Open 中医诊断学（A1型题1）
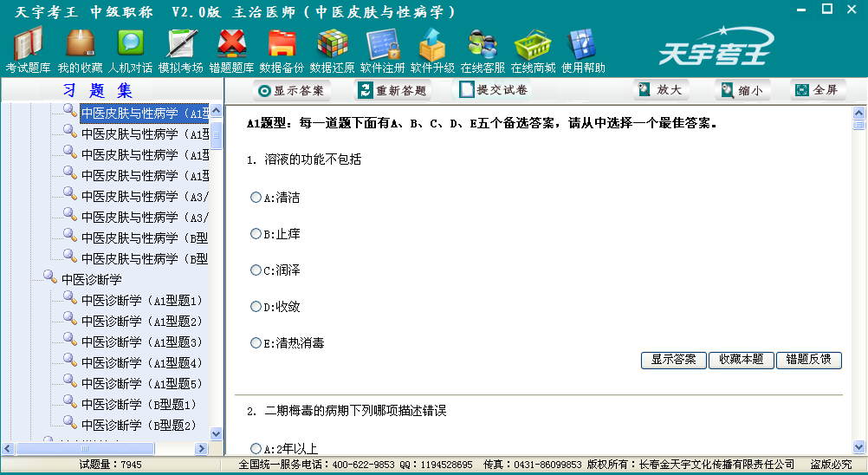This screenshot has height=475, width=868. click(x=142, y=301)
